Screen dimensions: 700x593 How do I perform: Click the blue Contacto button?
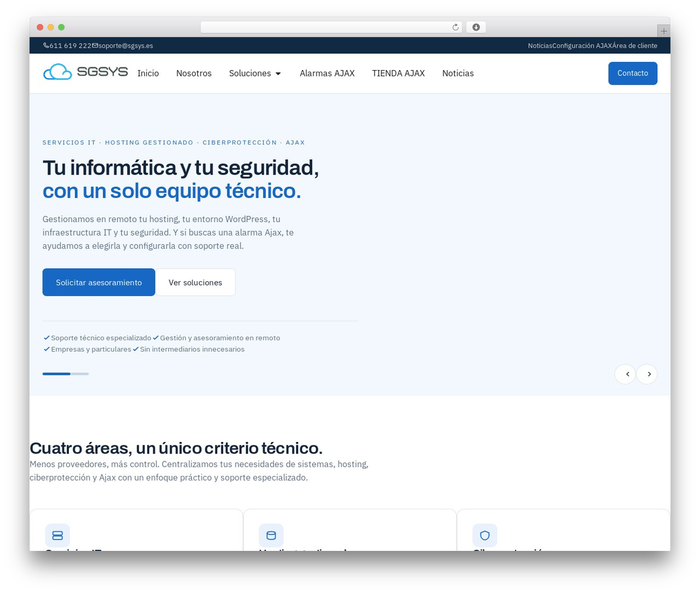click(633, 73)
